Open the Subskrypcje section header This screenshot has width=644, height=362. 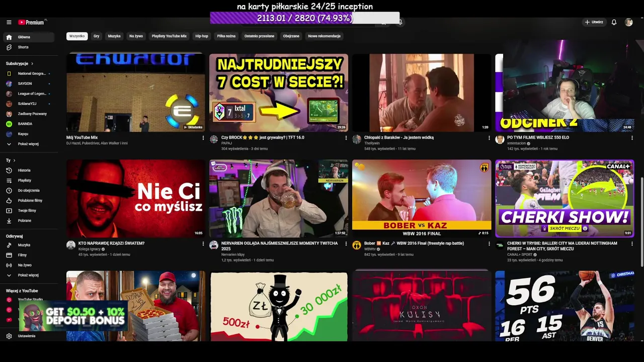click(x=20, y=64)
